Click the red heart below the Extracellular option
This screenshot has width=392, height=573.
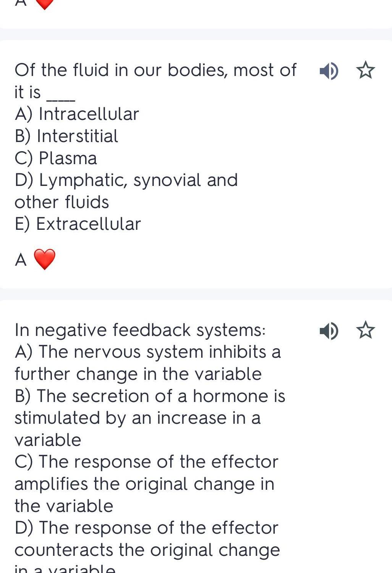[45, 259]
